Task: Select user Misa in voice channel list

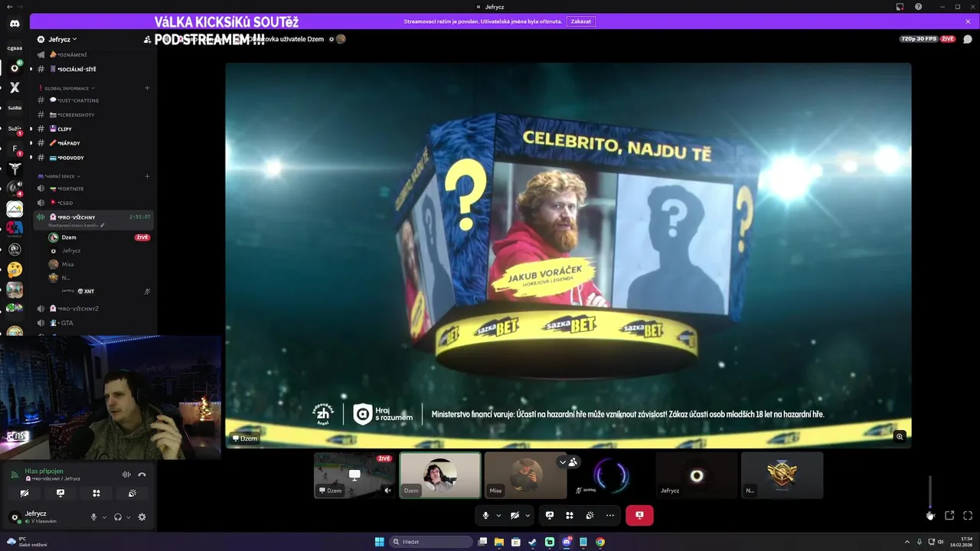Action: click(x=98, y=264)
